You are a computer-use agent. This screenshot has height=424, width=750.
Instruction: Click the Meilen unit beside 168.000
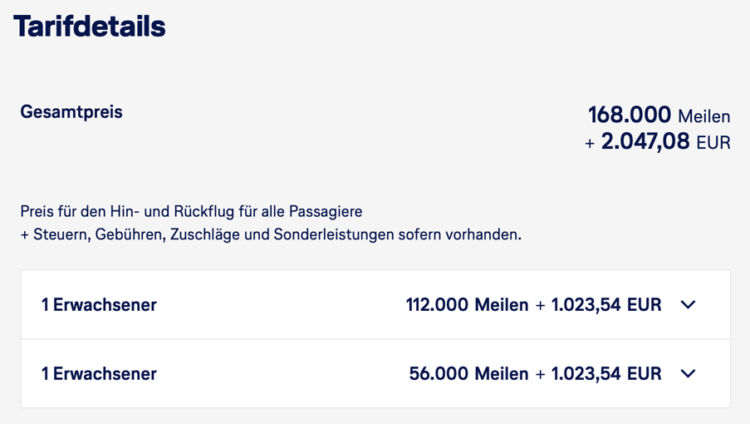pyautogui.click(x=704, y=116)
